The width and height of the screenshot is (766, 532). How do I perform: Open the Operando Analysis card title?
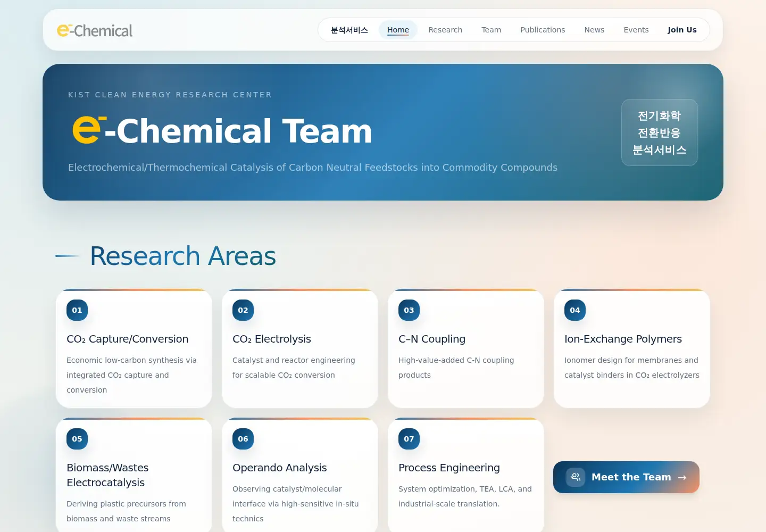pyautogui.click(x=280, y=468)
